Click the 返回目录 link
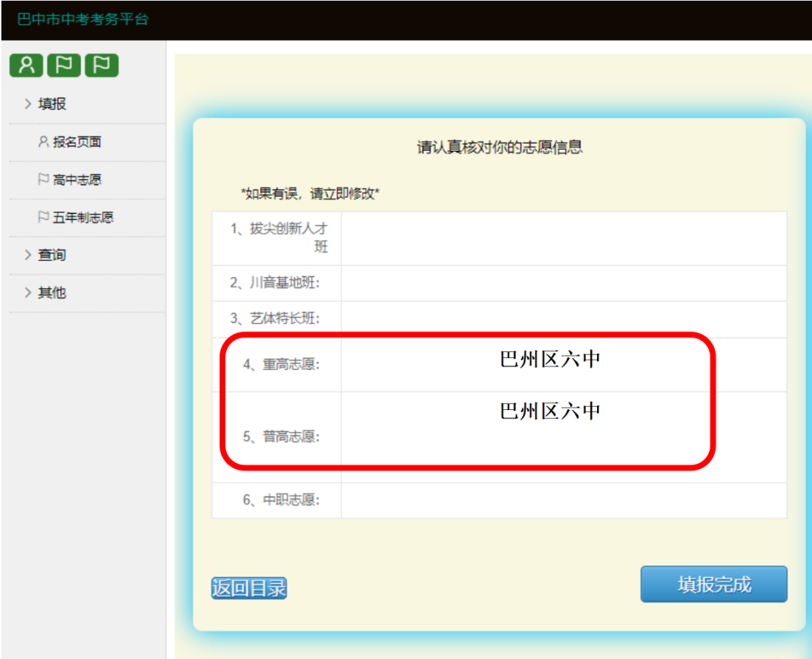The width and height of the screenshot is (812, 659). point(249,588)
